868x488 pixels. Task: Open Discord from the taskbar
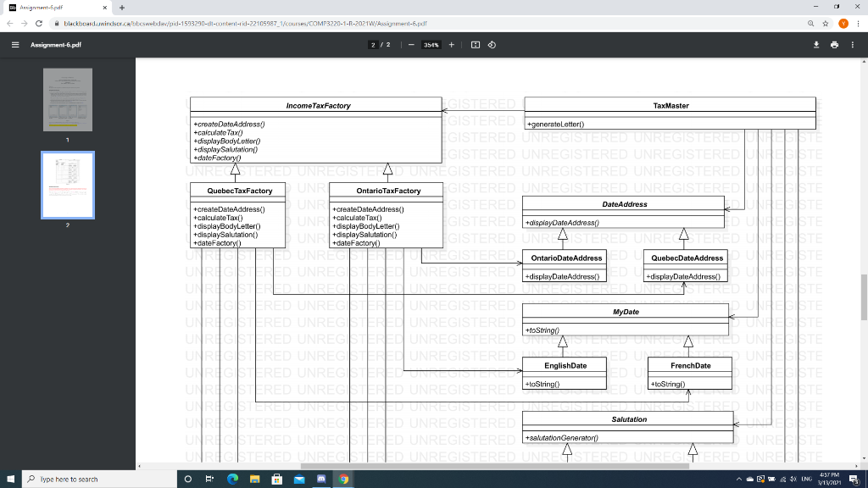(x=321, y=480)
